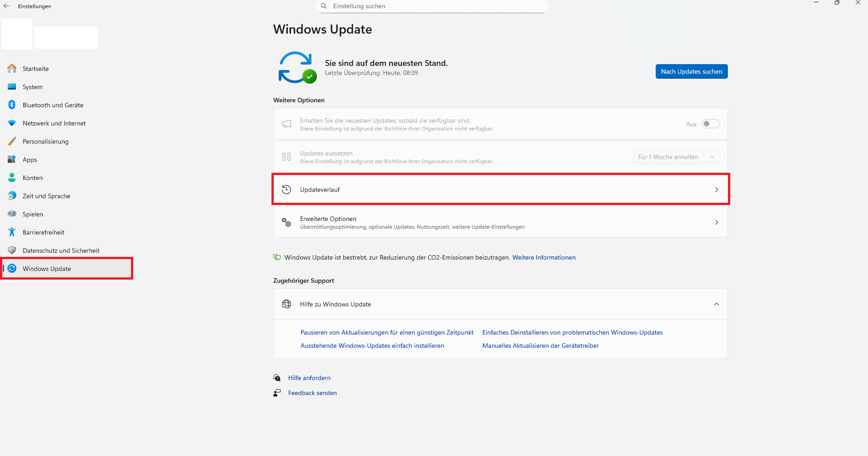Open the Apps settings category
The height and width of the screenshot is (456, 868).
click(30, 160)
